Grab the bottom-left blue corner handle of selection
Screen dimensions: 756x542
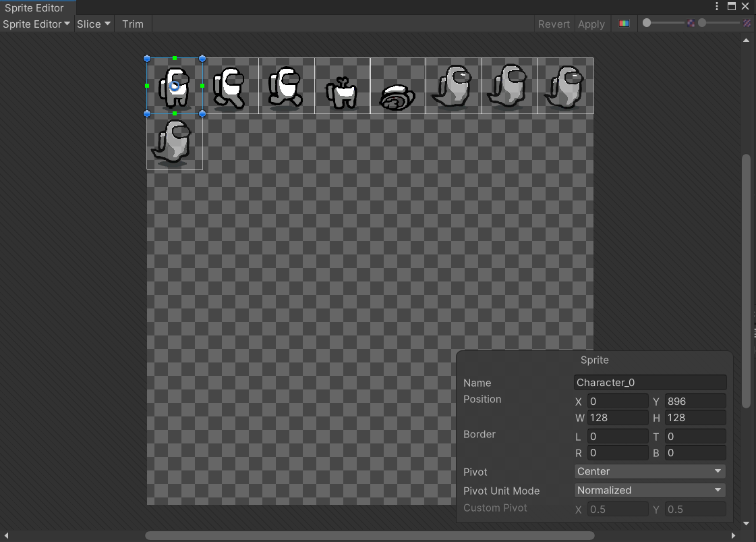[147, 114]
